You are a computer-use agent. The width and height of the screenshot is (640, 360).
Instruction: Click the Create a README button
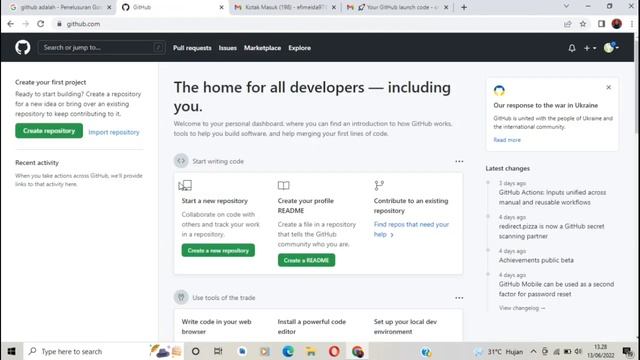click(307, 260)
